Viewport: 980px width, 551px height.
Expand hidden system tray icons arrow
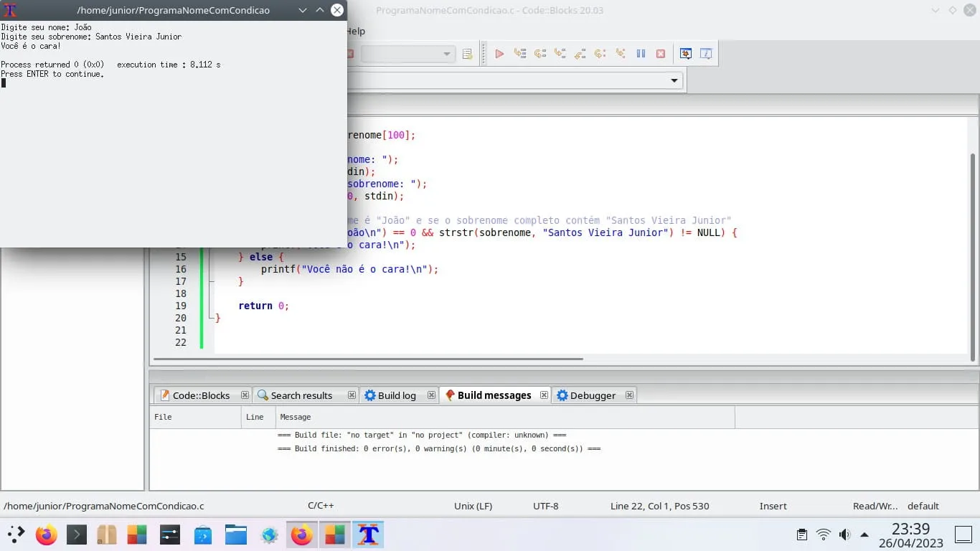pyautogui.click(x=864, y=534)
